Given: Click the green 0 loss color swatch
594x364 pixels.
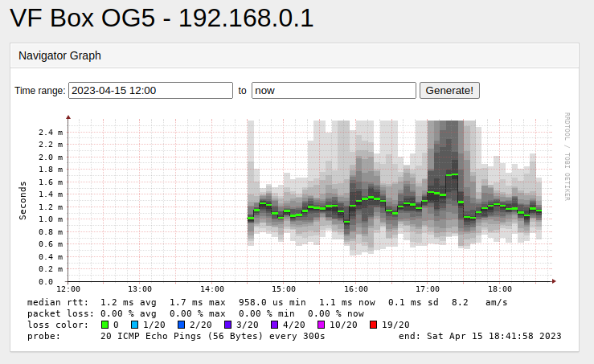Looking at the screenshot, I should (x=104, y=325).
